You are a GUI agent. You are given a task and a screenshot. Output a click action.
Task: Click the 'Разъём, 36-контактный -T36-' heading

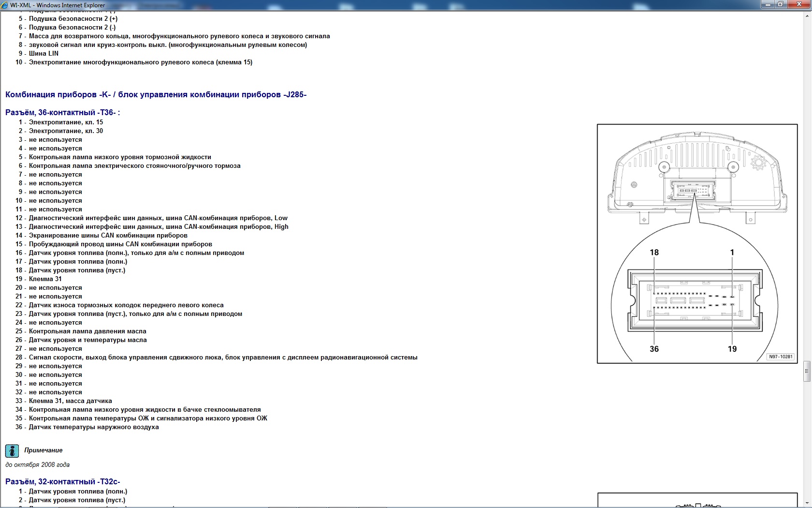(62, 112)
